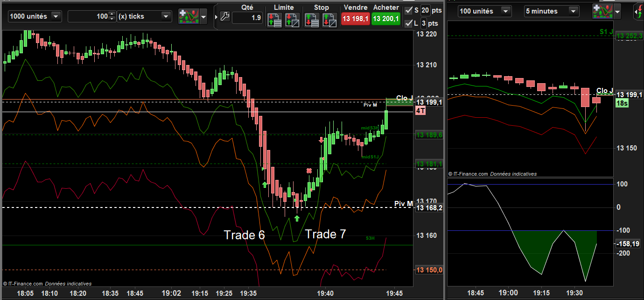The height and width of the screenshot is (300, 644).
Task: Click the Qté quantity field showing 1.9
Action: tap(247, 18)
